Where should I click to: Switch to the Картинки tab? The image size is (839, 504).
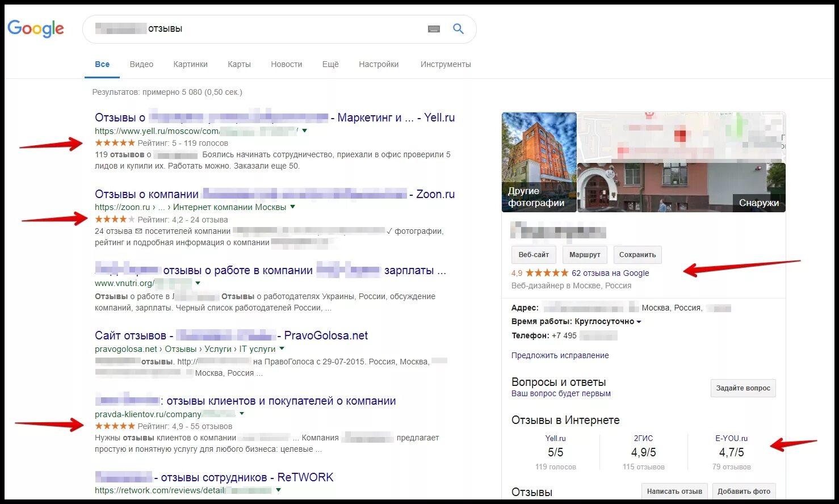pyautogui.click(x=190, y=64)
